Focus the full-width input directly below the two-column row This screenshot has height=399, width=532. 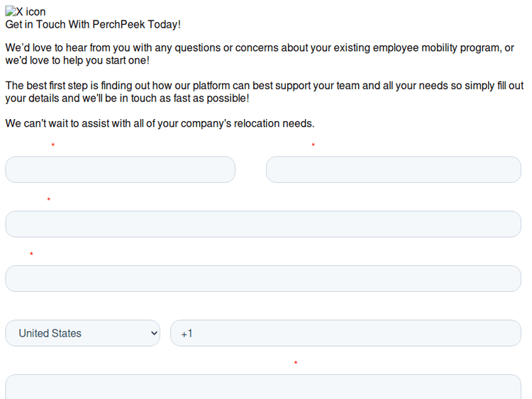(x=263, y=224)
